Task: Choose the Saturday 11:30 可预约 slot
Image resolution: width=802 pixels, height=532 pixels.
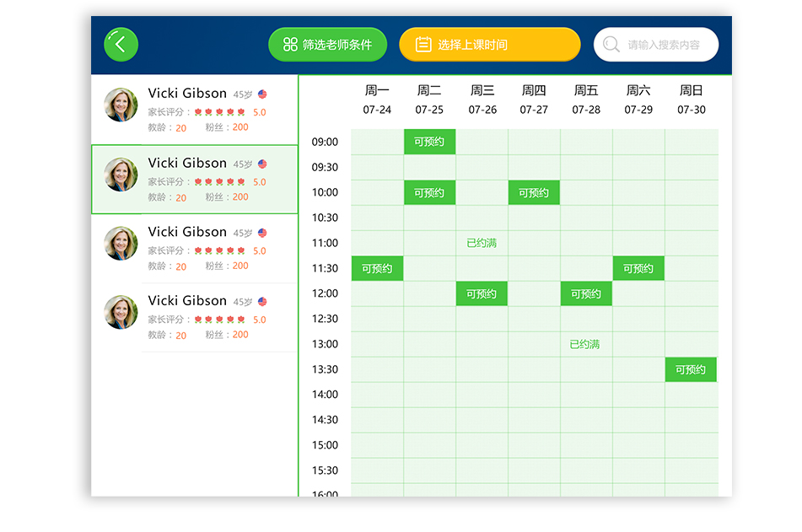Action: tap(638, 268)
